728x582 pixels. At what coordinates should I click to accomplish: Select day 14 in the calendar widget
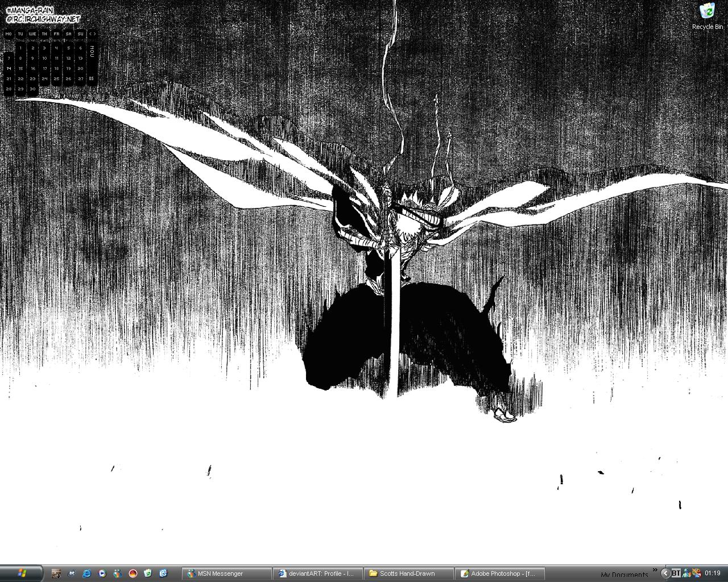9,68
